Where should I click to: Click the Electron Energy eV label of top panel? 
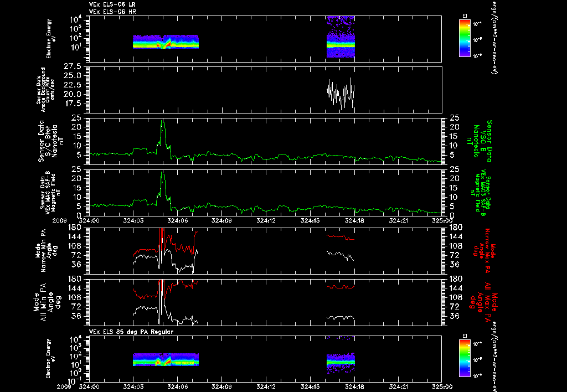tap(50, 39)
